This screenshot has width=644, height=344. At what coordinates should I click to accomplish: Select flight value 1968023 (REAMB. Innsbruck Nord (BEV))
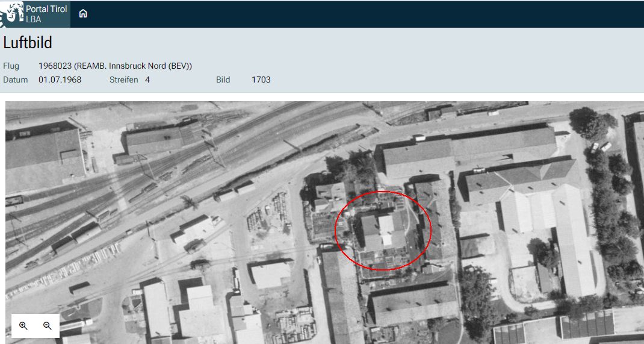(115, 66)
